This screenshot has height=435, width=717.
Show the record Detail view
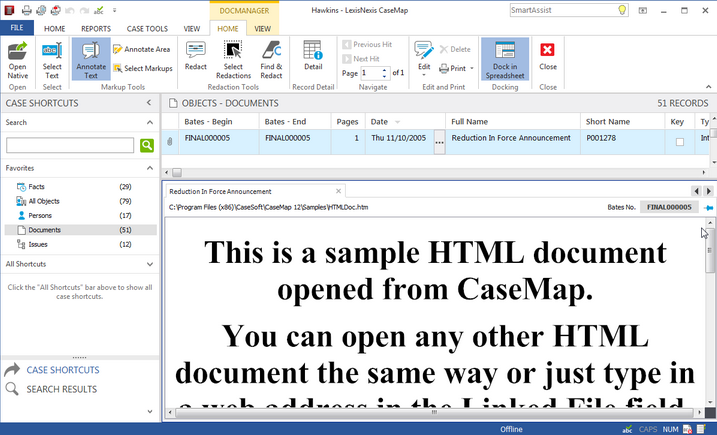313,57
